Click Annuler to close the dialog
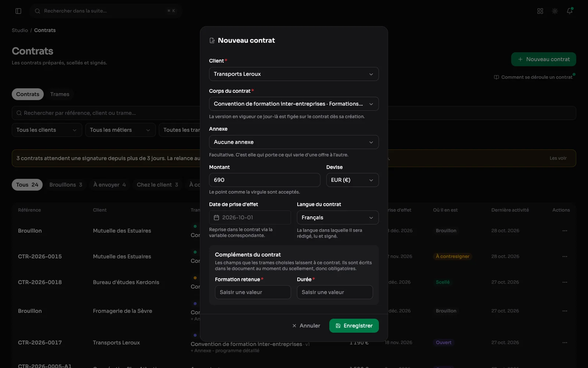The width and height of the screenshot is (588, 368). pos(306,326)
